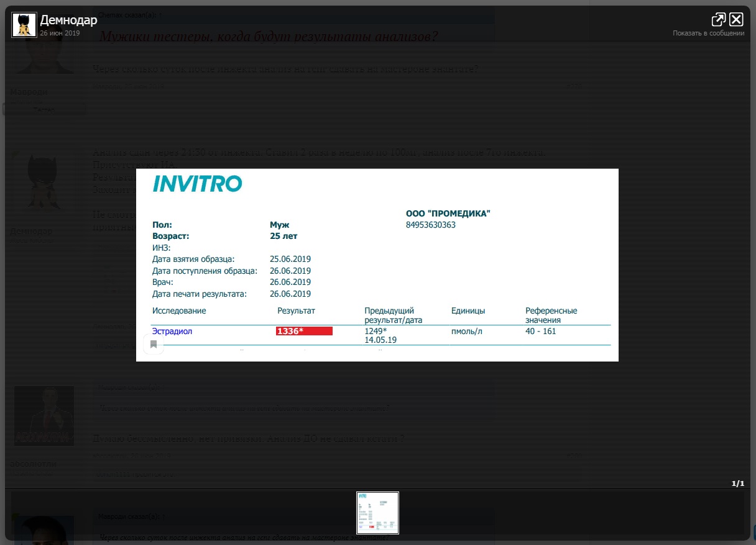Click the INVITRO logo in the image
Image resolution: width=756 pixels, height=545 pixels.
(x=197, y=184)
